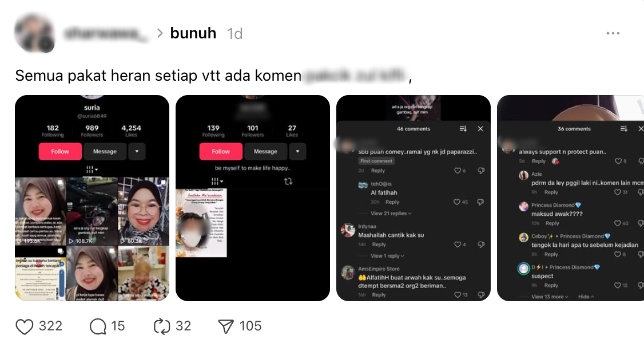Click the chevron arrow before bunuh

point(160,33)
